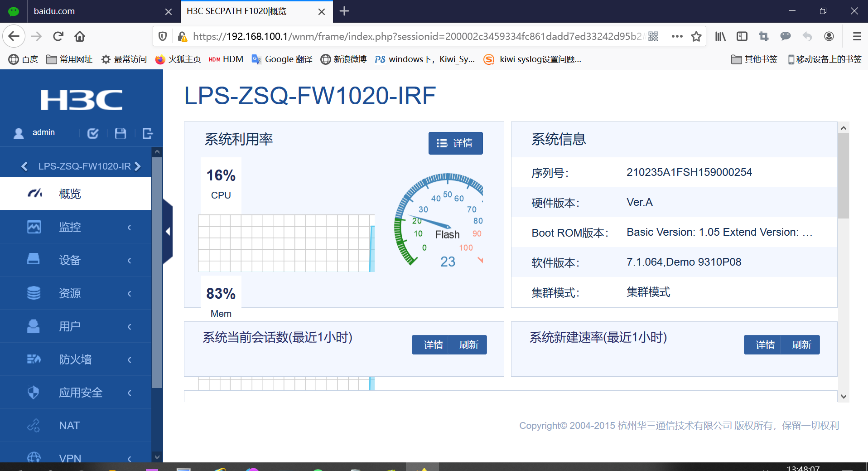
Task: Click the screenshot crop tool icon
Action: pyautogui.click(x=764, y=36)
